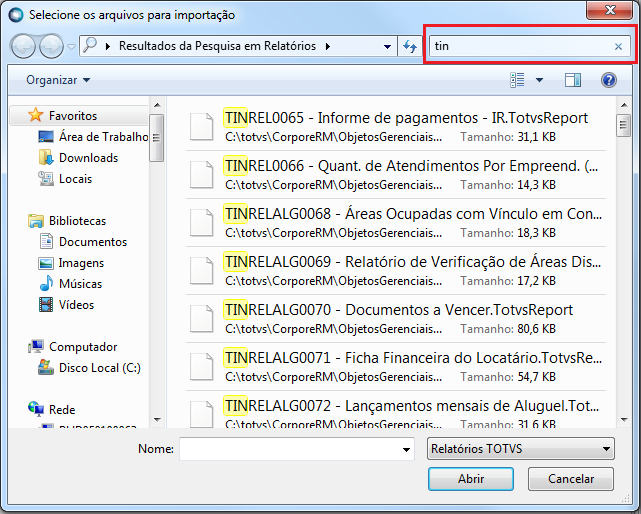Toggle the preview pane icon
The image size is (641, 514).
[573, 80]
